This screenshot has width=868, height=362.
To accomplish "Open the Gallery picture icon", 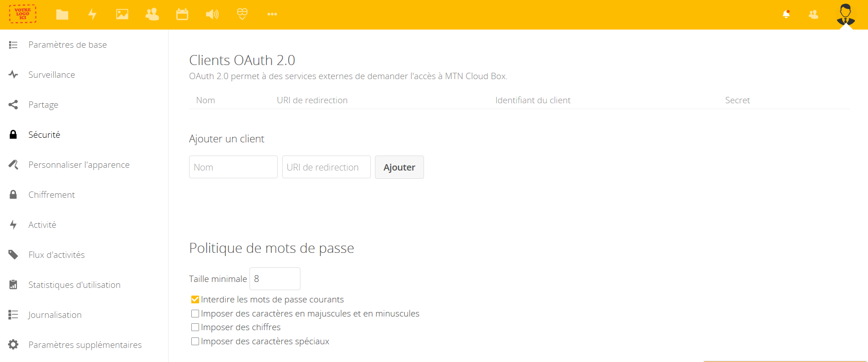I will tap(122, 15).
